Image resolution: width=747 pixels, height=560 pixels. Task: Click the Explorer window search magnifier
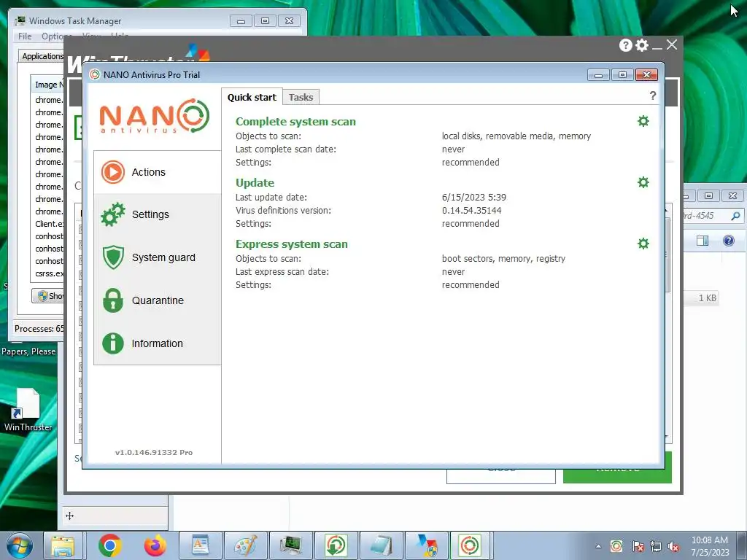pyautogui.click(x=736, y=216)
